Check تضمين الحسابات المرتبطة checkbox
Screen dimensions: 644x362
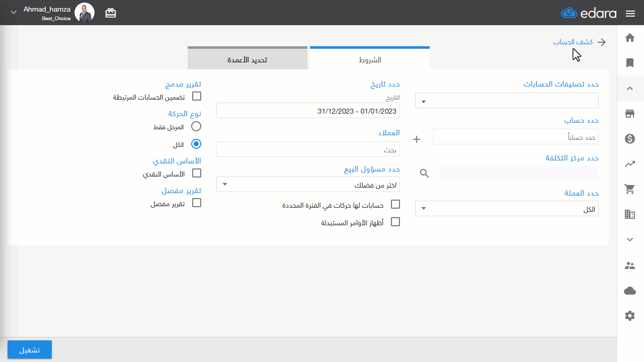(197, 96)
